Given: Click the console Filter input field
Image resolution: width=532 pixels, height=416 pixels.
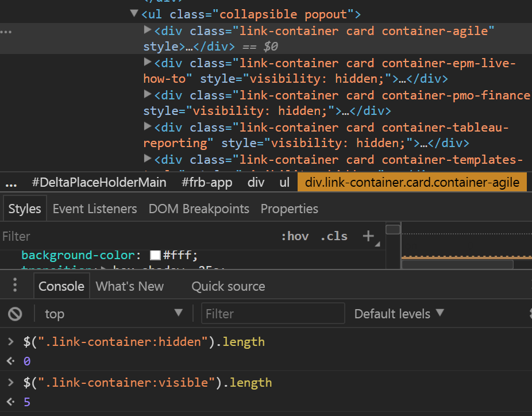Looking at the screenshot, I should point(273,314).
